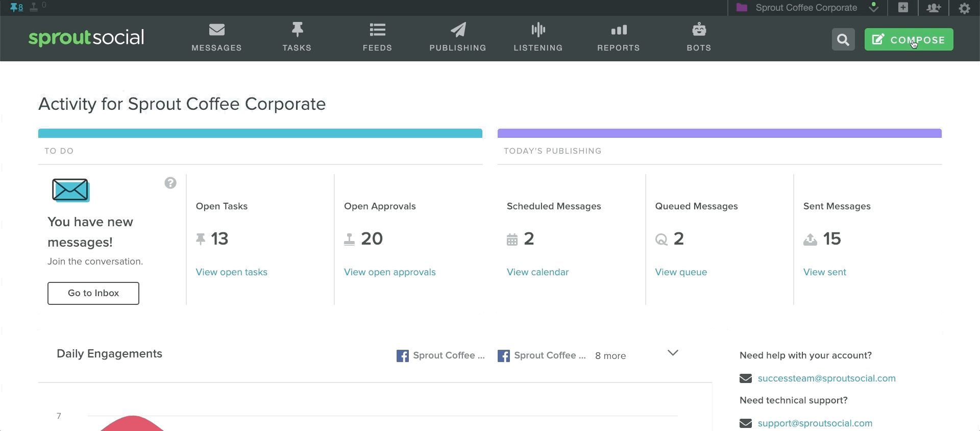Click the sproutsocial logo
The height and width of the screenshot is (431, 980).
86,38
